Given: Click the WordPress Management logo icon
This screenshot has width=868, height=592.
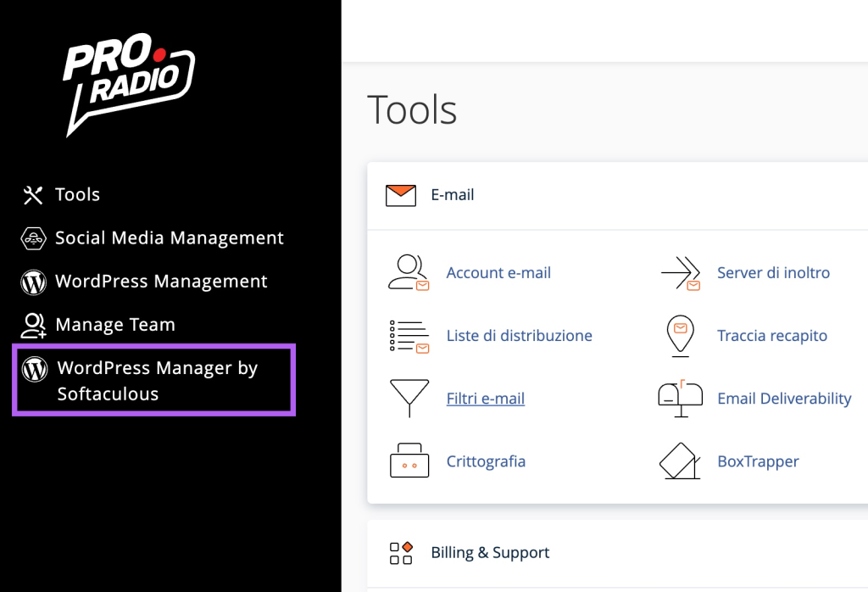Looking at the screenshot, I should tap(32, 282).
